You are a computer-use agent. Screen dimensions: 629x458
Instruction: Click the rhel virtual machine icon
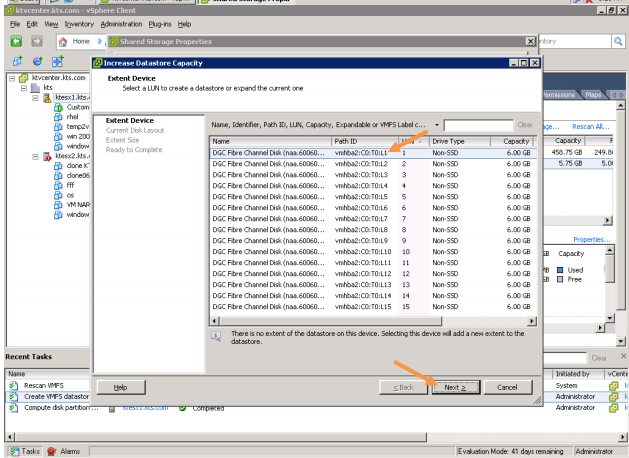click(58, 117)
